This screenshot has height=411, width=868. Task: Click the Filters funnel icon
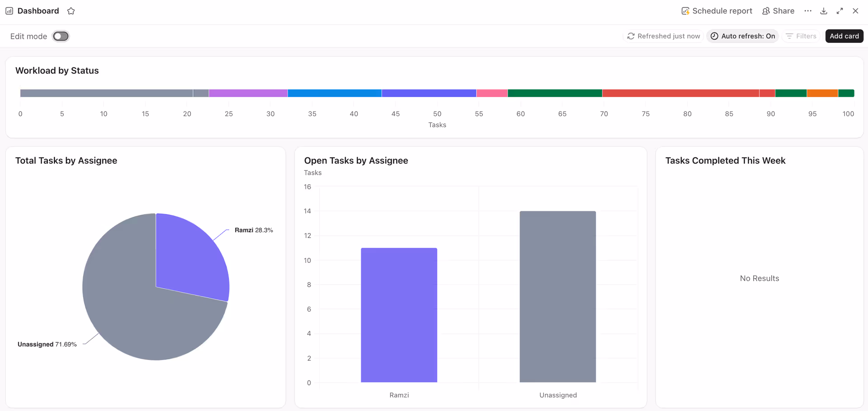[789, 36]
